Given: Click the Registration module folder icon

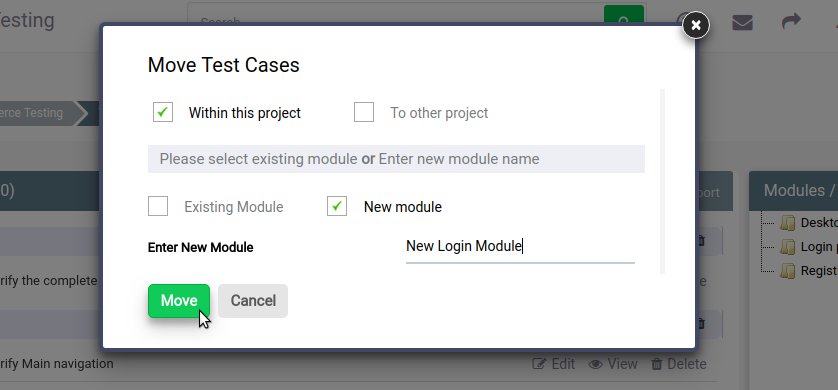Looking at the screenshot, I should click(x=788, y=271).
